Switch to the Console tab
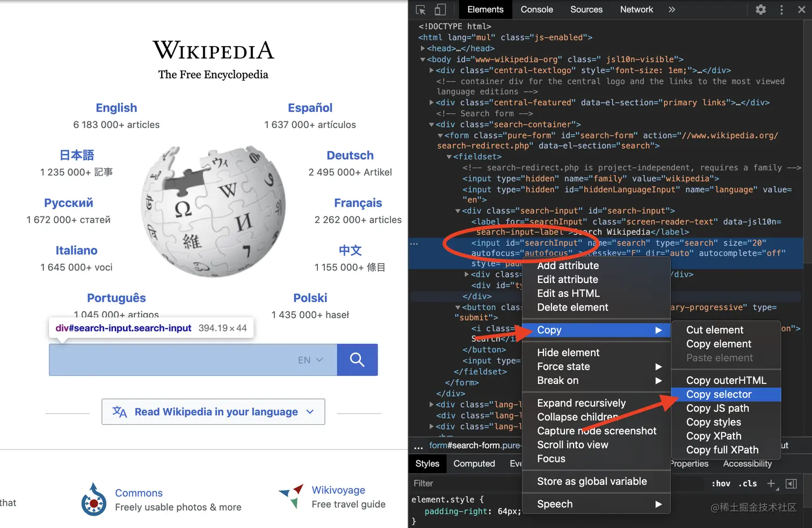This screenshot has width=812, height=528. pyautogui.click(x=536, y=9)
